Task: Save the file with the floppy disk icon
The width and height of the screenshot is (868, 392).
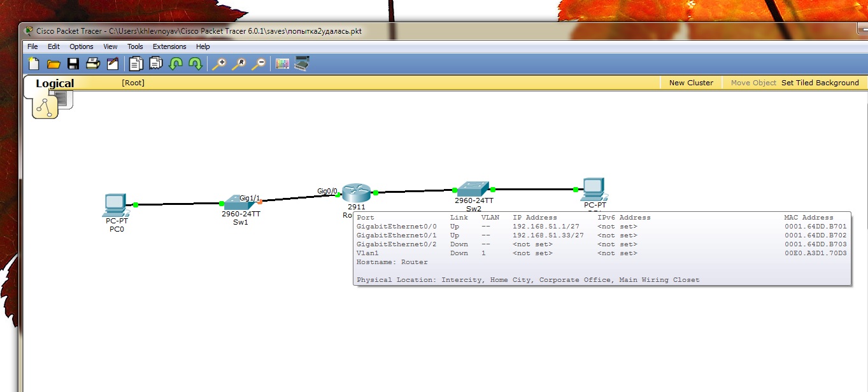Action: 73,64
